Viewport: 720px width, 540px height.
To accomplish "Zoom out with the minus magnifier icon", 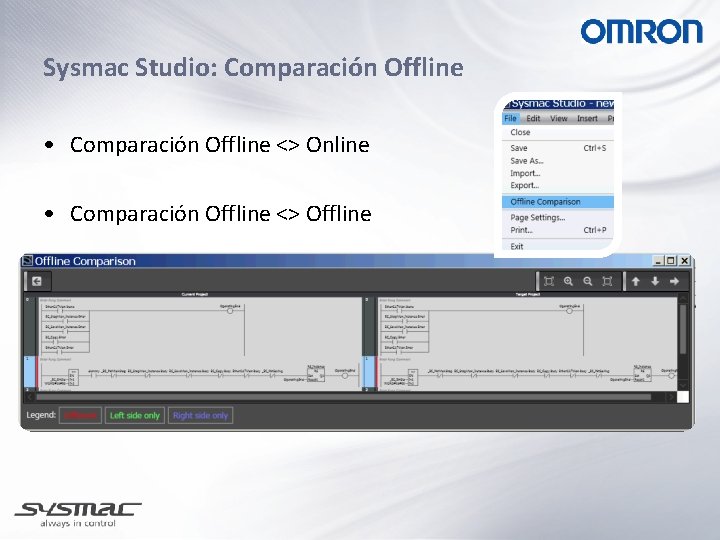I will pyautogui.click(x=588, y=281).
